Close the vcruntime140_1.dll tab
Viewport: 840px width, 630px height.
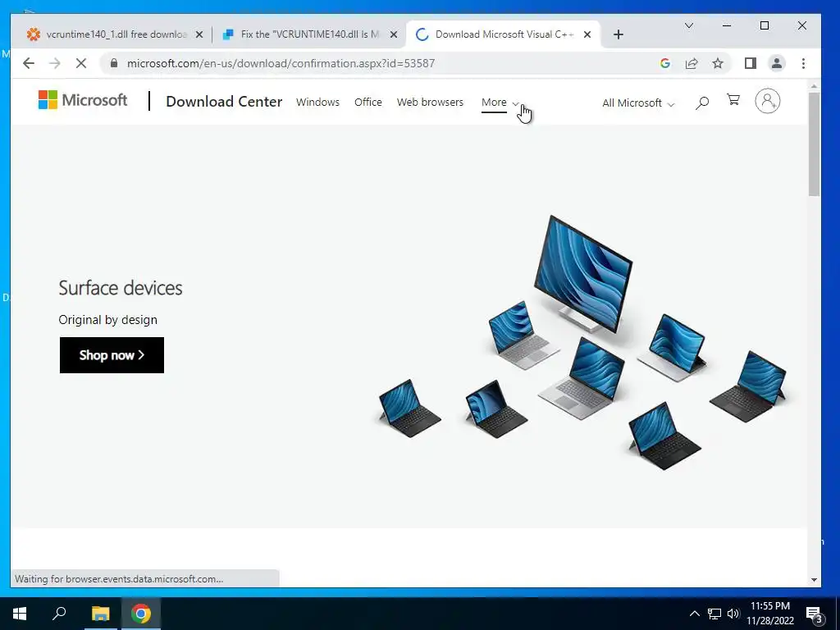[x=199, y=34]
